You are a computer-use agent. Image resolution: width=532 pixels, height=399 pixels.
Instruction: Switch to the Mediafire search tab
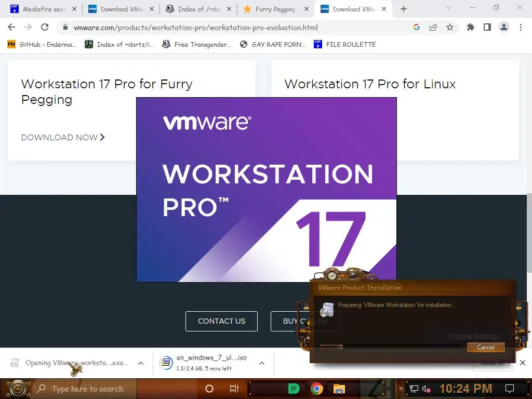44,9
